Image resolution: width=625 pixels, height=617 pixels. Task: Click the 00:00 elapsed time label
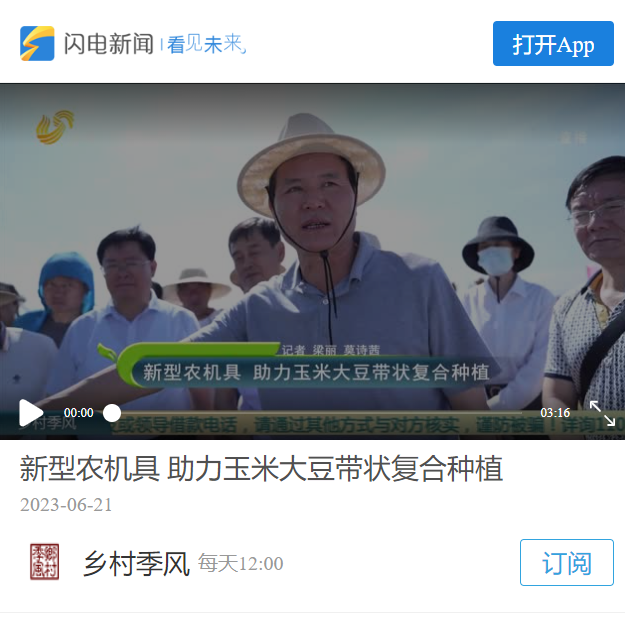pos(79,413)
